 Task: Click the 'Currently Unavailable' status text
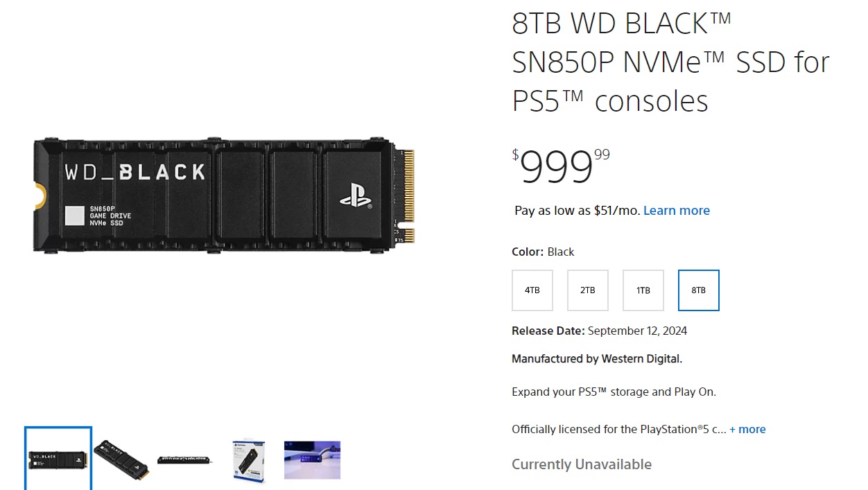pos(582,464)
